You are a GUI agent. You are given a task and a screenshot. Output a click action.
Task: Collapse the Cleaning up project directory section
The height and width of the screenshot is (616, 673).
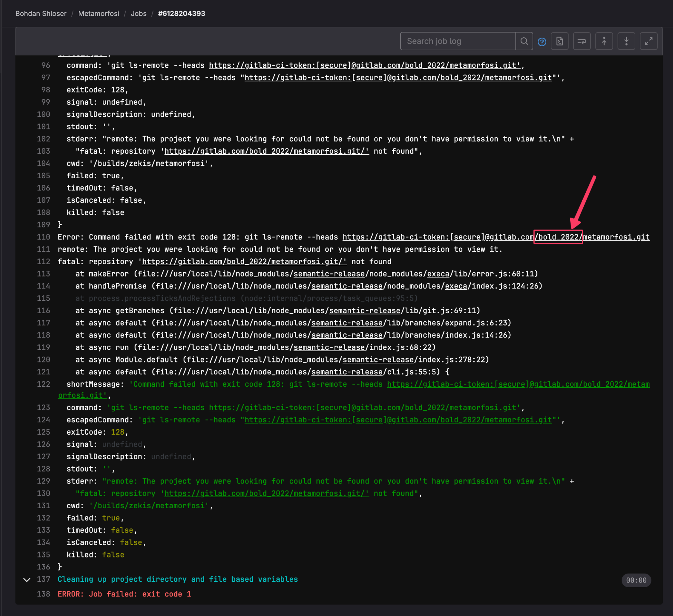(x=27, y=579)
